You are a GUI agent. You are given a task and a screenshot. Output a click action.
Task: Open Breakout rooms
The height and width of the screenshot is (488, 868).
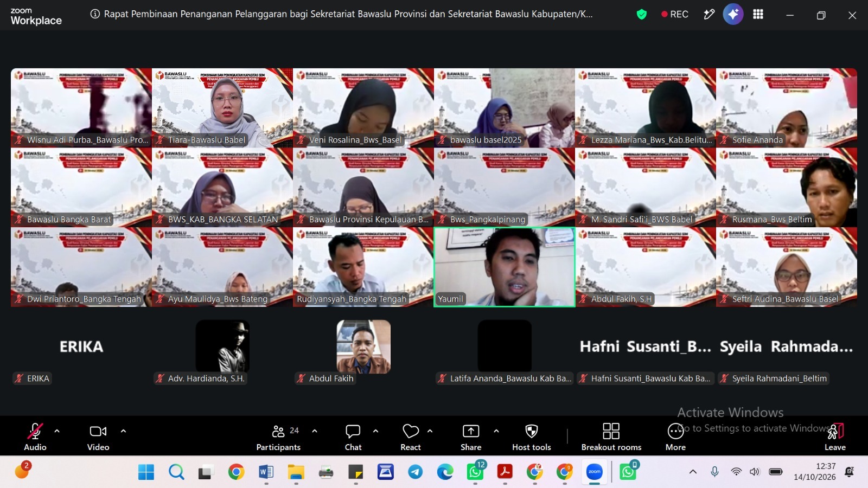point(611,436)
